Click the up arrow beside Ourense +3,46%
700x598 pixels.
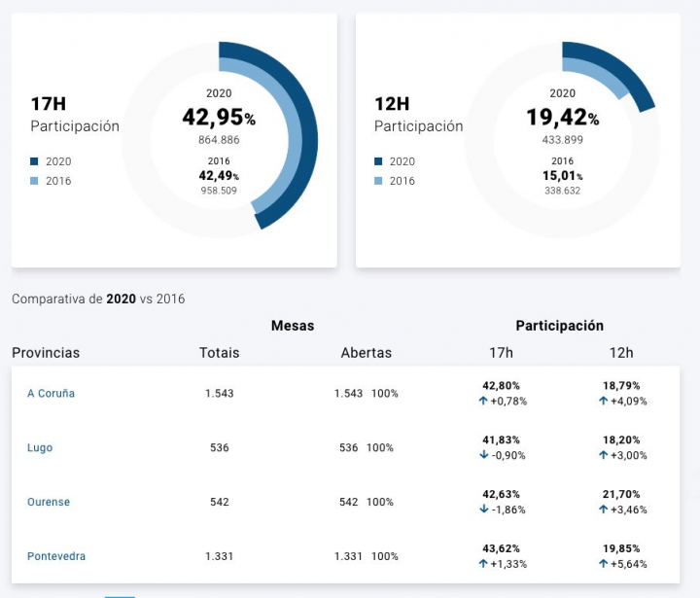[603, 510]
